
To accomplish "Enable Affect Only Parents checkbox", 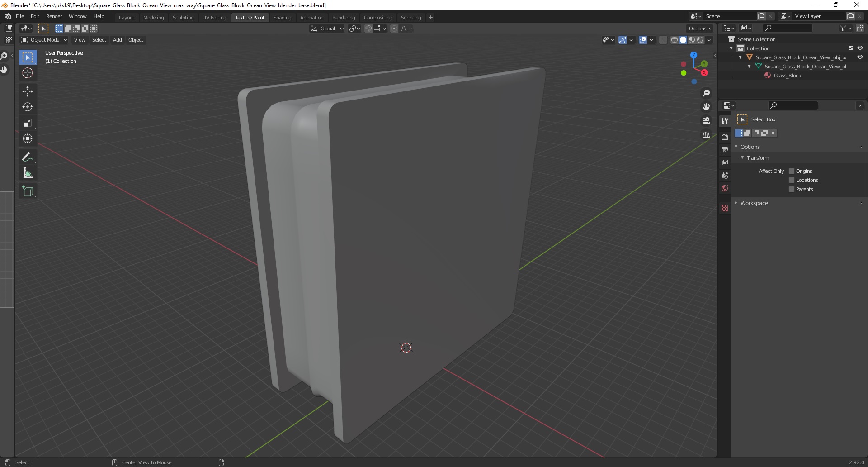I will (x=792, y=189).
